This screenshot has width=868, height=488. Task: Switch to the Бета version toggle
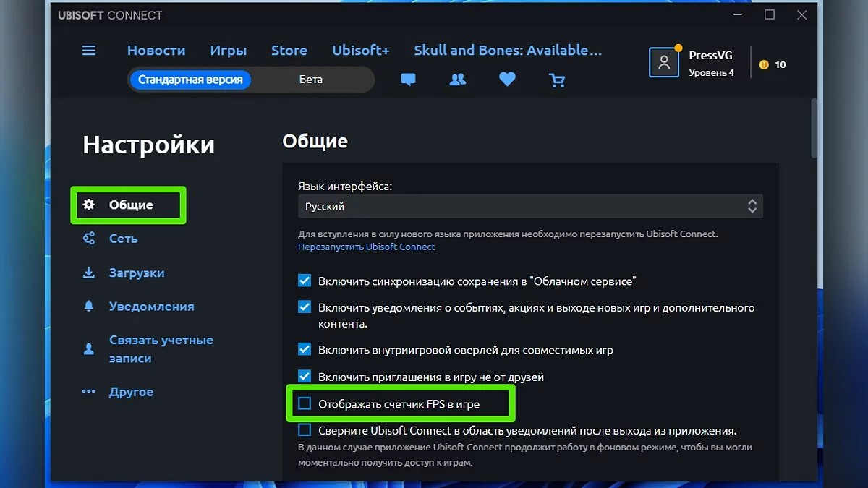pyautogui.click(x=311, y=80)
